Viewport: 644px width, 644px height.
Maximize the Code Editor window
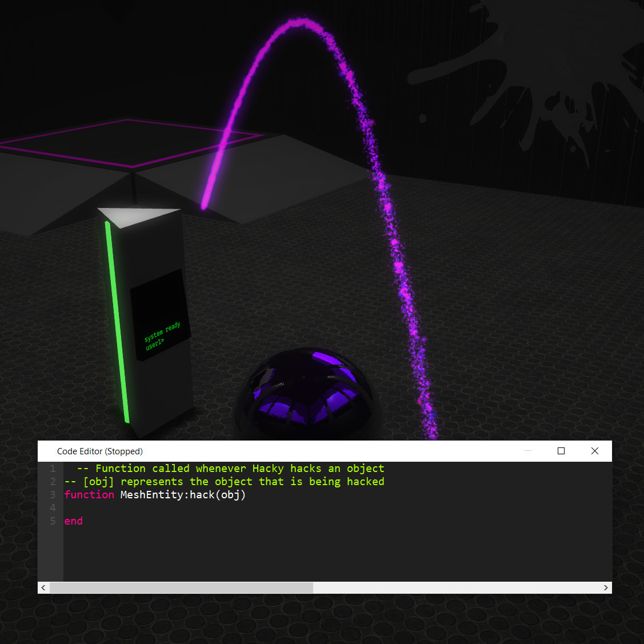point(561,451)
